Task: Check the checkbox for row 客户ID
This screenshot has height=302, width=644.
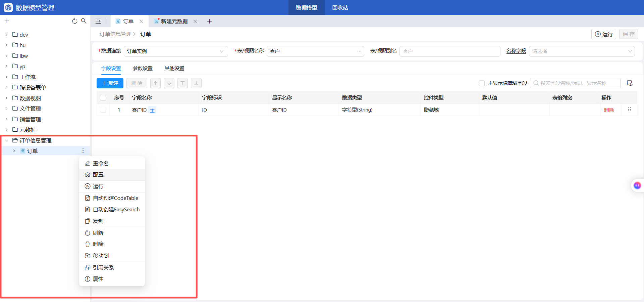Action: pyautogui.click(x=103, y=110)
